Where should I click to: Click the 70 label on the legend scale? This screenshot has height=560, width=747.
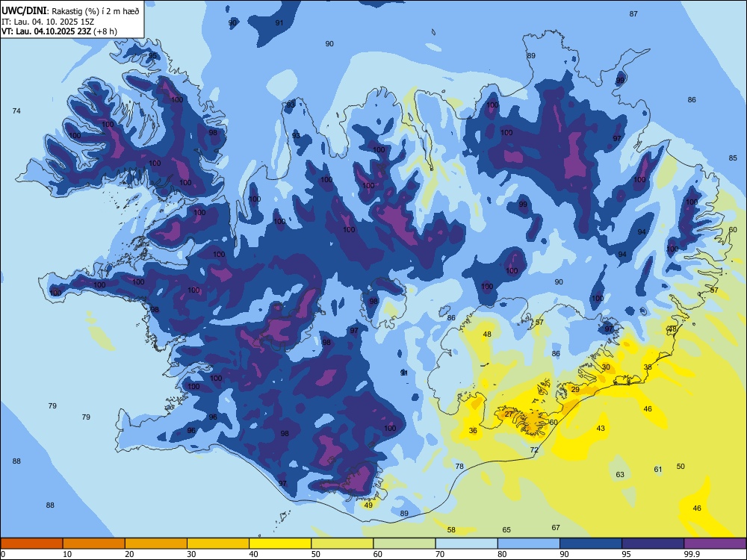440,554
